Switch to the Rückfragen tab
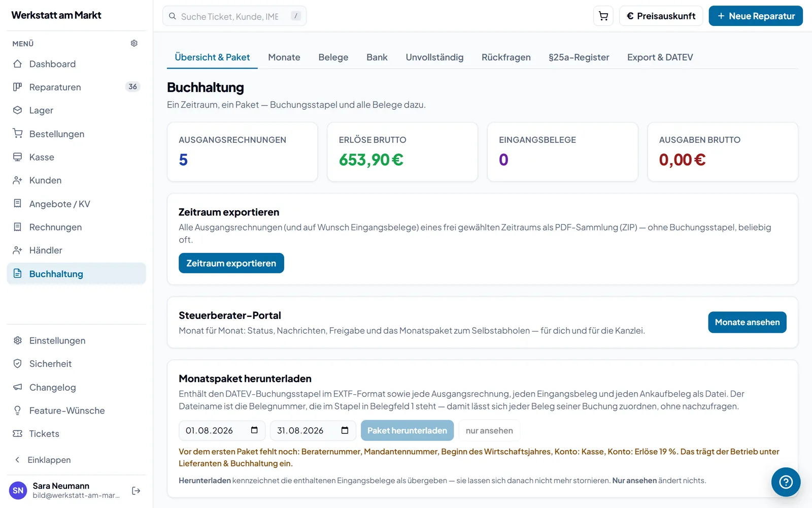The image size is (812, 508). point(506,57)
